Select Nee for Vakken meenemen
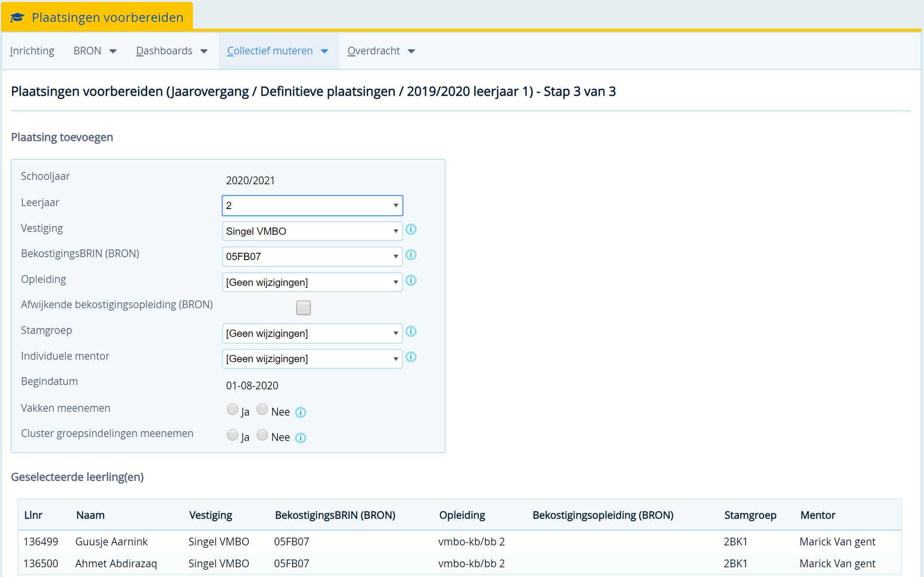 (x=262, y=409)
